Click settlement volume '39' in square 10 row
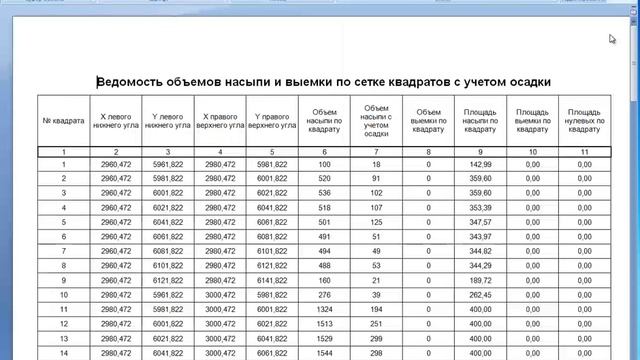Viewport: 640px width, 360px height. (376, 295)
